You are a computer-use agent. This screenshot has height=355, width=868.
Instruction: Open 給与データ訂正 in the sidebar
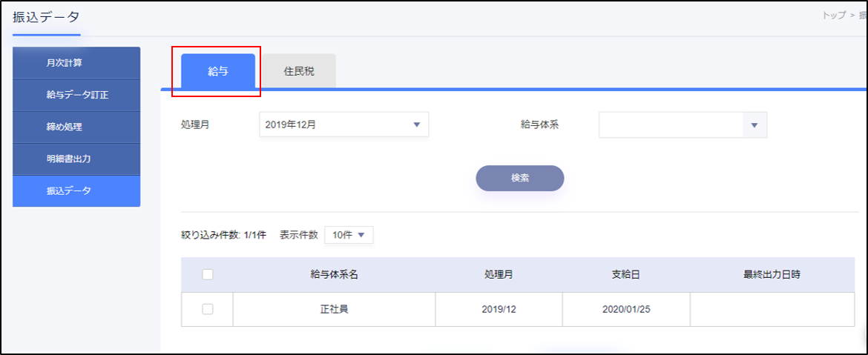[76, 95]
